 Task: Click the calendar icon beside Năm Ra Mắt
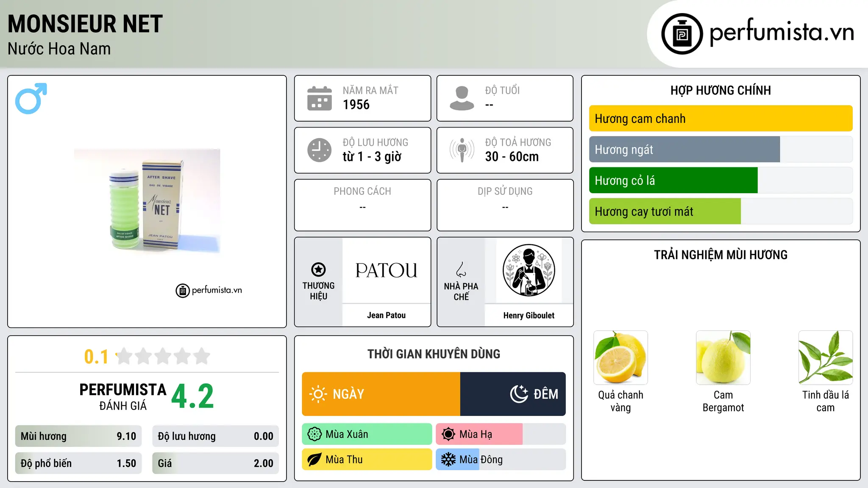tap(320, 98)
